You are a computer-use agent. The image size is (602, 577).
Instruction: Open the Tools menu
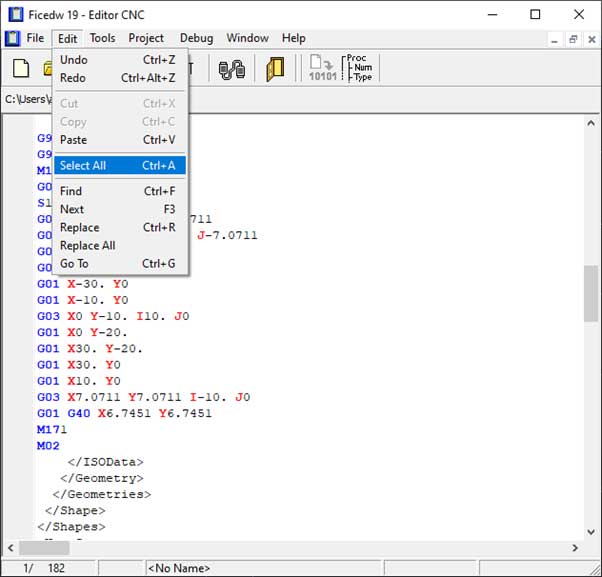(x=102, y=39)
